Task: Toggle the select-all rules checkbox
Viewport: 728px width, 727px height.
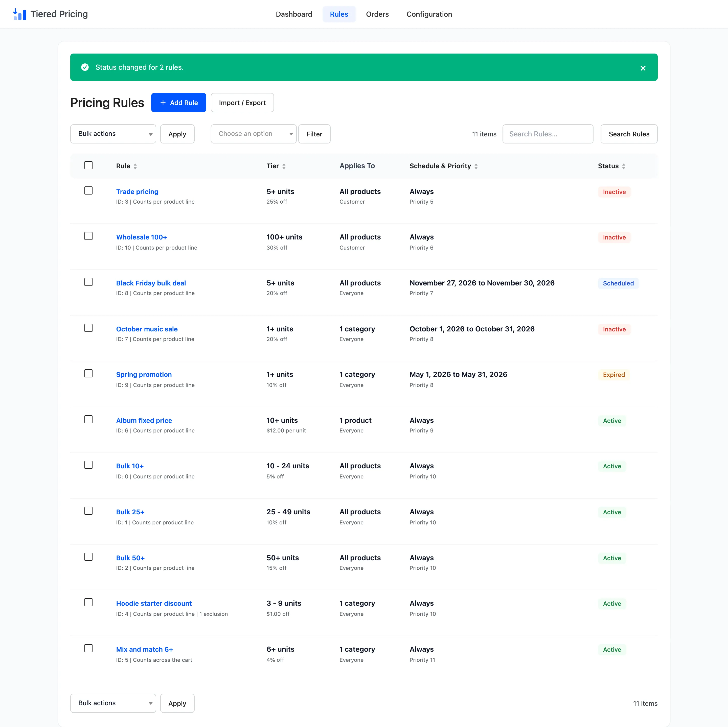Action: [x=88, y=165]
